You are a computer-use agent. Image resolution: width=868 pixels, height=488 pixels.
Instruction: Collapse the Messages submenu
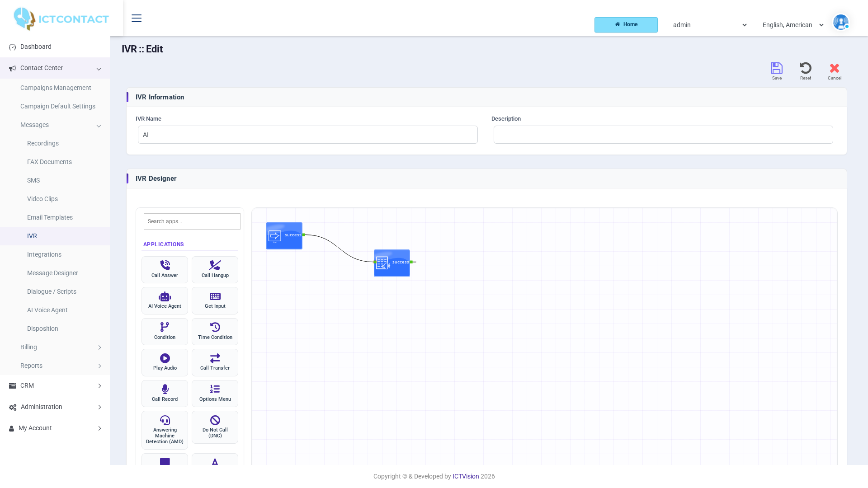pos(55,125)
